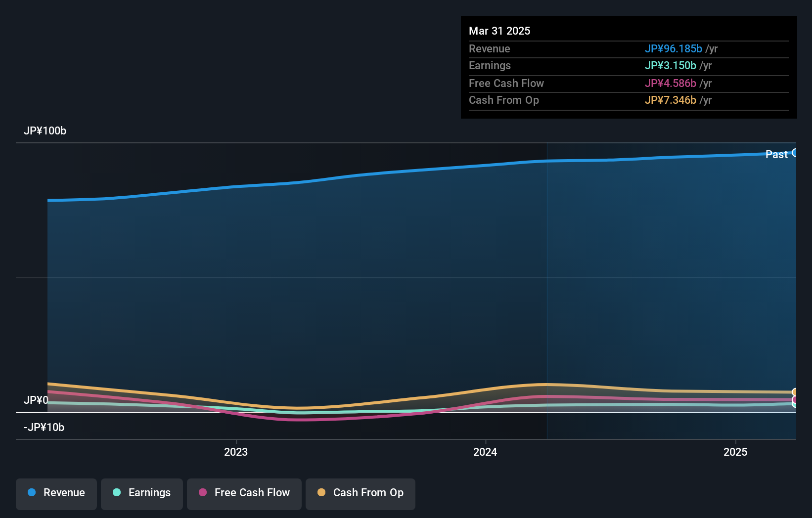Screen dimensions: 812x518
Task: Click the Mar 31 2025 tooltip date
Action: click(499, 31)
